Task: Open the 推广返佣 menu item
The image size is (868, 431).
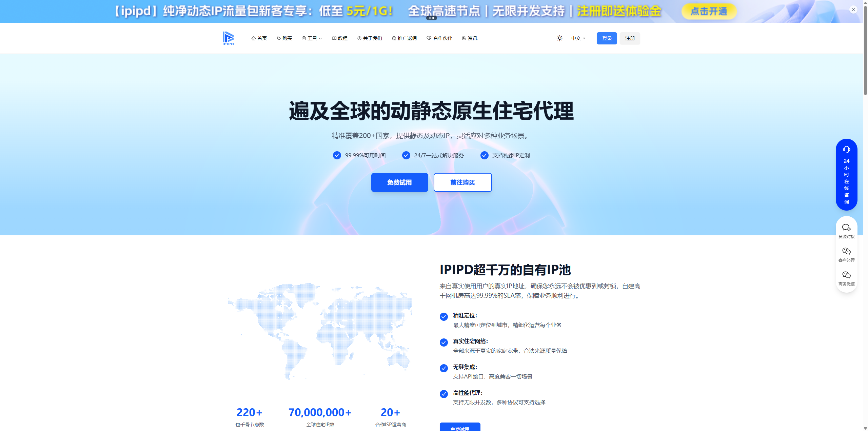Action: point(404,38)
